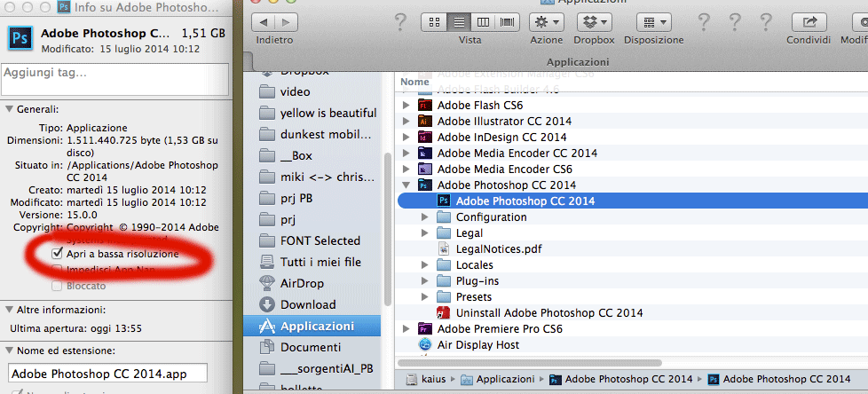
Task: Click the Documenti sidebar icon
Action: tap(267, 348)
